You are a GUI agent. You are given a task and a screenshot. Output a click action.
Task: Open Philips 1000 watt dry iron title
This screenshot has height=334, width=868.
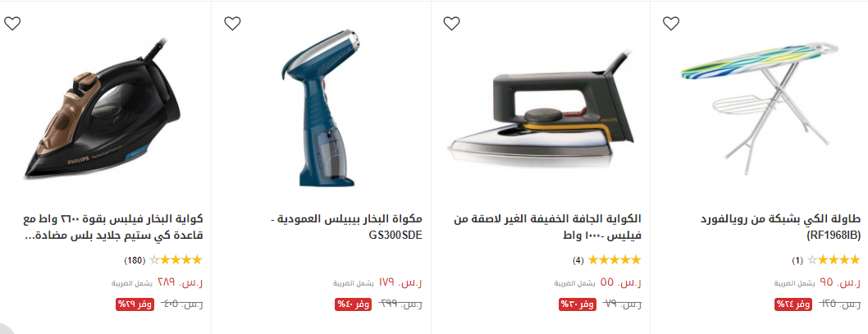point(547,227)
